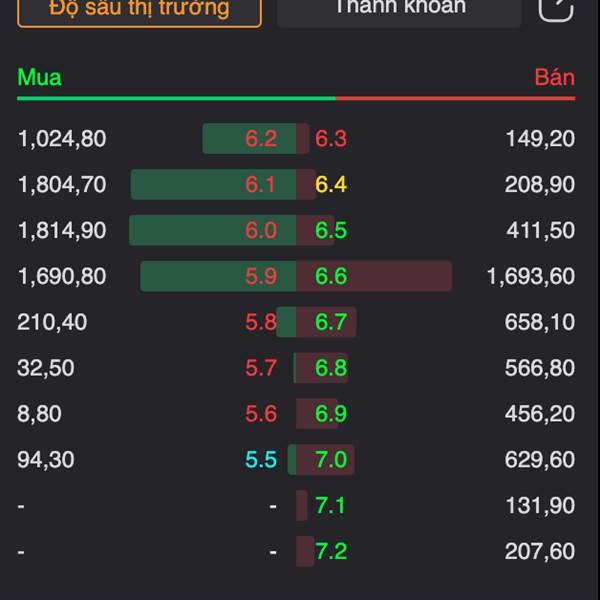Tap the green Mua column header

click(x=39, y=78)
